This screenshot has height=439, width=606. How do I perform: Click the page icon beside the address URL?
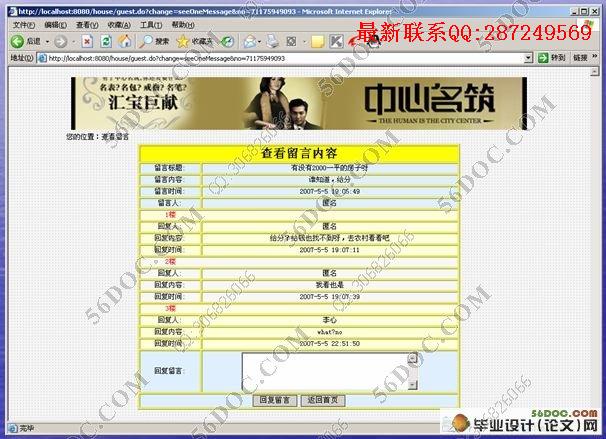click(x=42, y=58)
